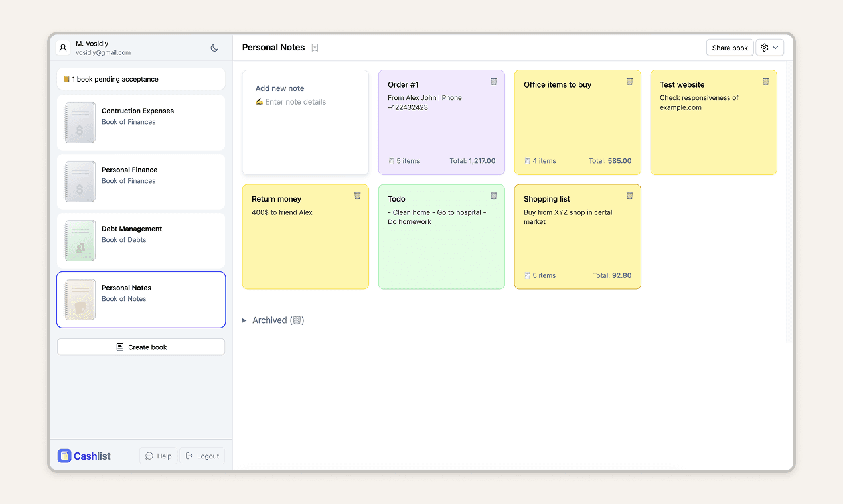Switch to the Personal Finance book

(x=141, y=182)
